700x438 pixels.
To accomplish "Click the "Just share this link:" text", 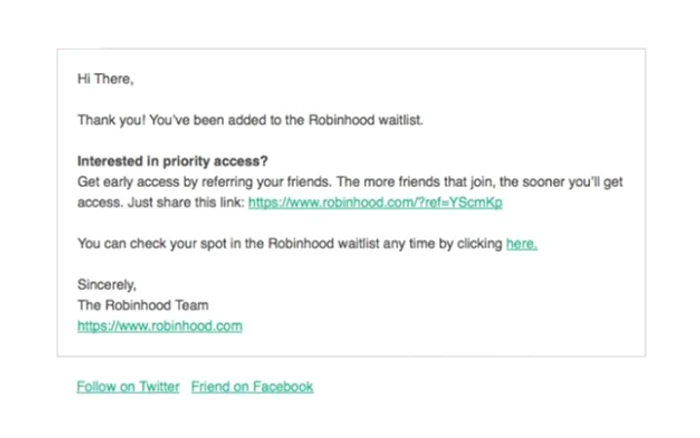I will 186,203.
